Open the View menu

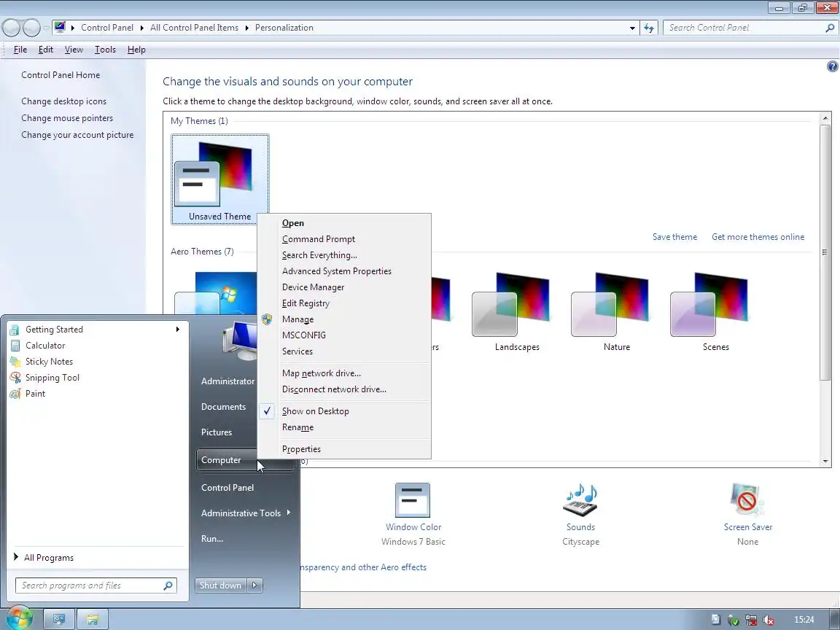coord(74,50)
